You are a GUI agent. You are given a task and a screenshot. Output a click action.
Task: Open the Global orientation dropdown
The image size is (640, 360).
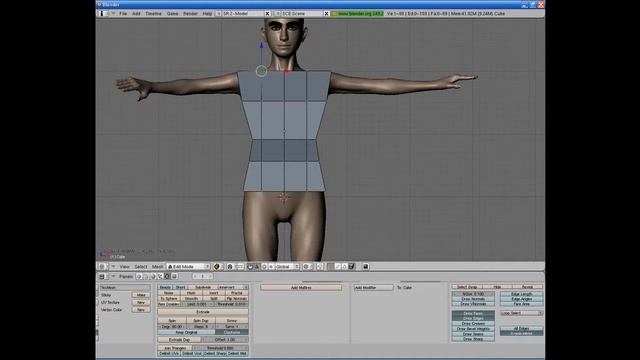(287, 267)
